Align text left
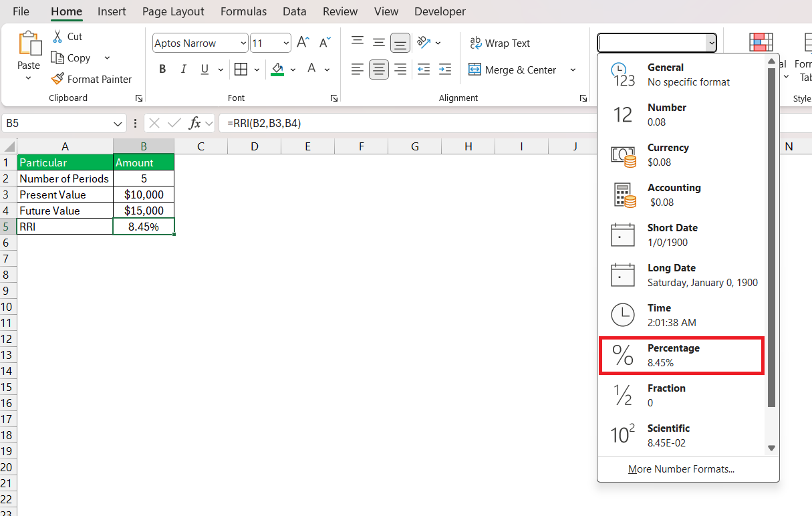Image resolution: width=812 pixels, height=516 pixels. [x=358, y=70]
